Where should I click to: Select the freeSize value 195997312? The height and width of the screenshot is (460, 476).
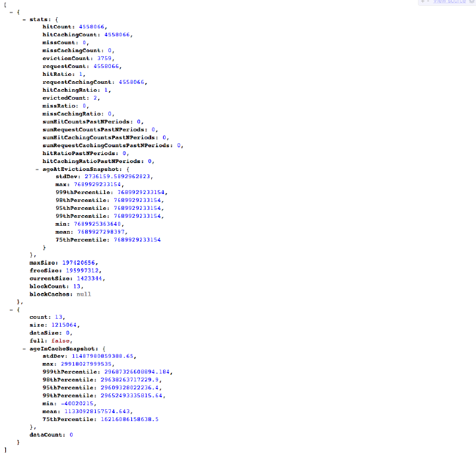pos(83,271)
